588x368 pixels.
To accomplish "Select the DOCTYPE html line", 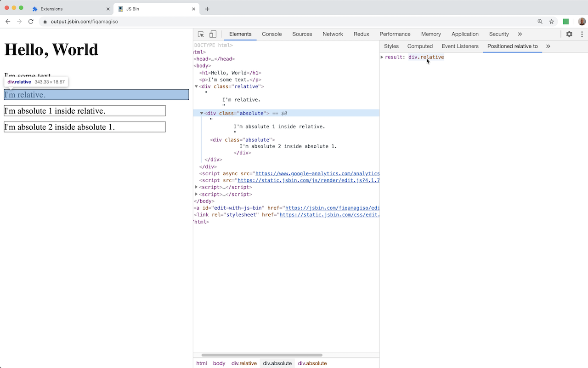I will pos(213,45).
